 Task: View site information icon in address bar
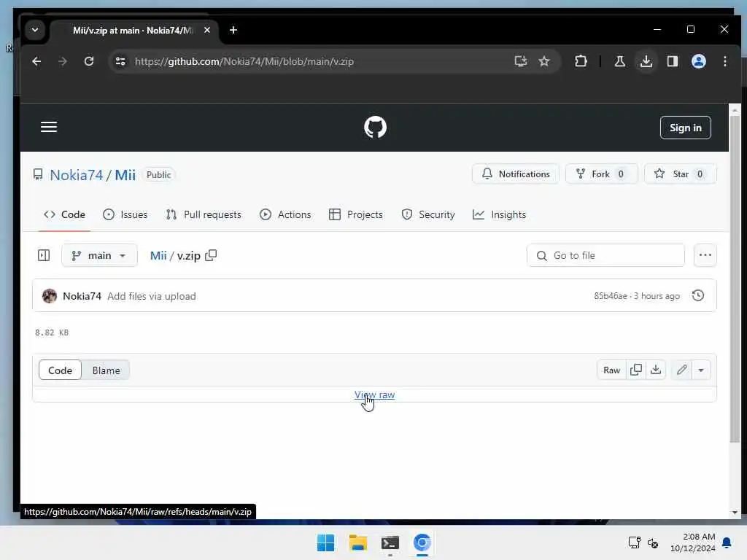click(120, 61)
